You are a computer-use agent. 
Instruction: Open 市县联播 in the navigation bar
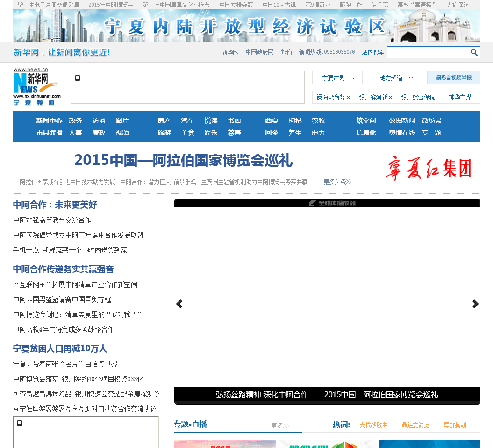49,133
